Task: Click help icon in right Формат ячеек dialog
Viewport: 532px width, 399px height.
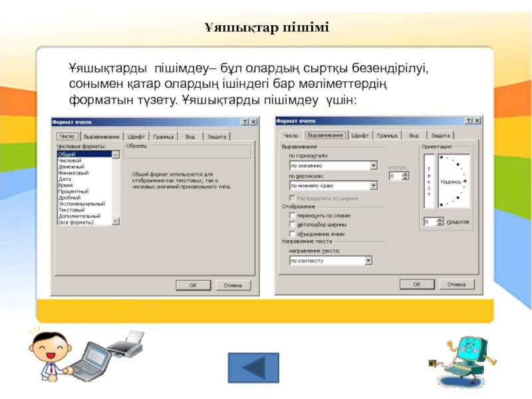Action: point(469,121)
